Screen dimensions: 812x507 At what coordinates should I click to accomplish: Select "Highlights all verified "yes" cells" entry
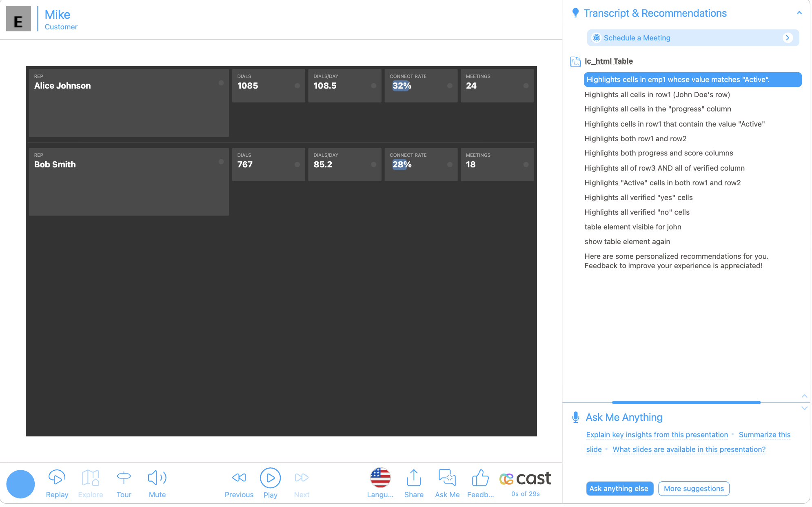coord(638,198)
